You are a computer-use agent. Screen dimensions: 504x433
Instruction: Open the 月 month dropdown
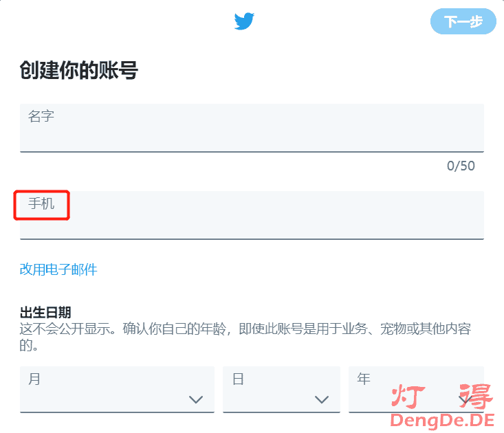point(117,389)
